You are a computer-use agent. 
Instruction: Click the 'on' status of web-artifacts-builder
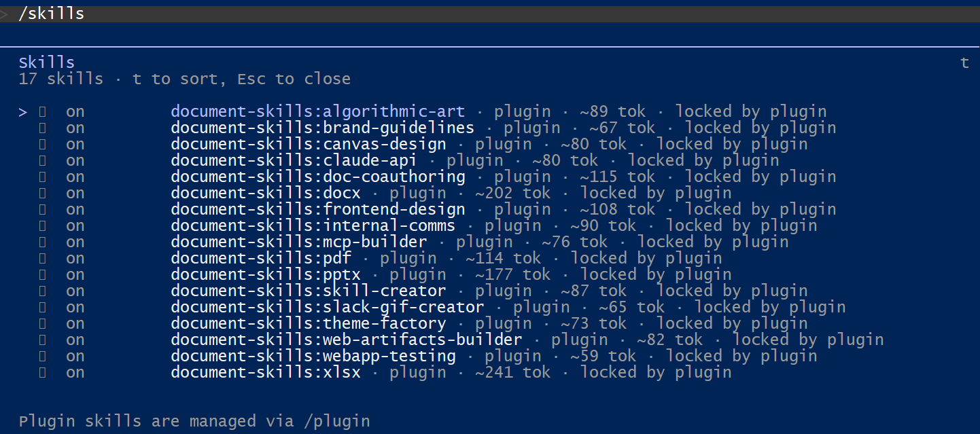click(x=75, y=340)
